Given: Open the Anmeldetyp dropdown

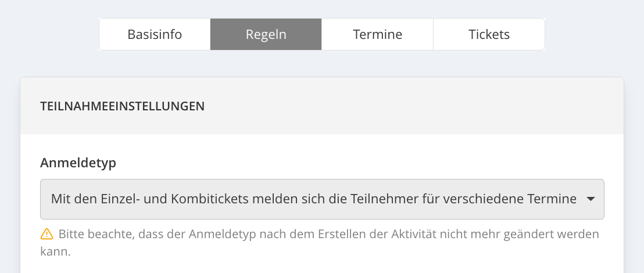Looking at the screenshot, I should tap(322, 199).
